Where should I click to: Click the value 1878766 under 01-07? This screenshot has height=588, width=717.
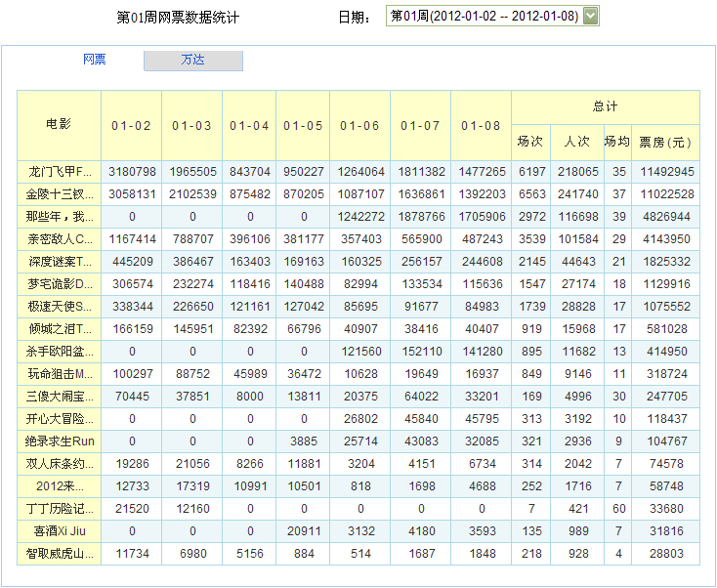(x=422, y=217)
